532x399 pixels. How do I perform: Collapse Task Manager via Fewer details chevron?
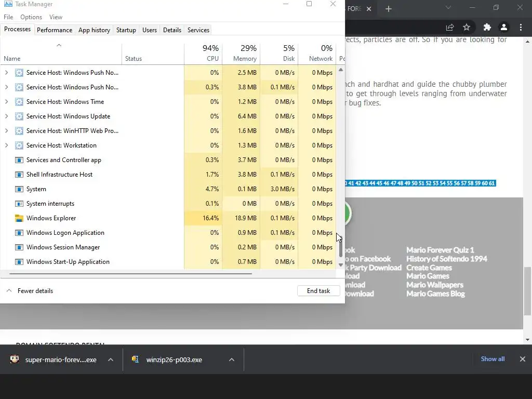[9, 291]
